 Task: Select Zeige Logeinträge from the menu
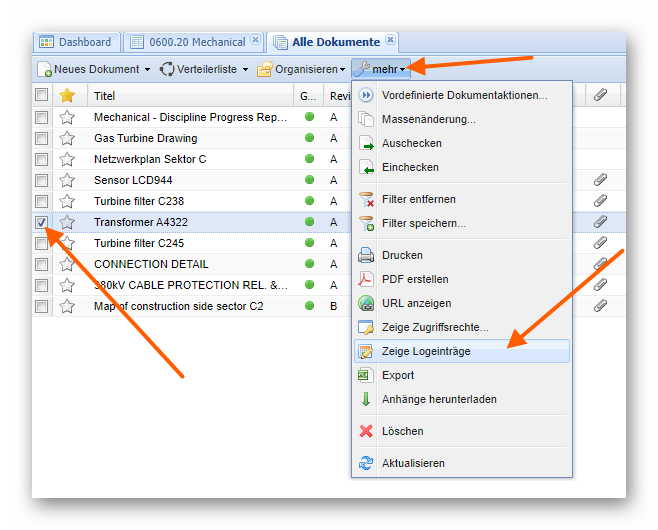pyautogui.click(x=426, y=351)
